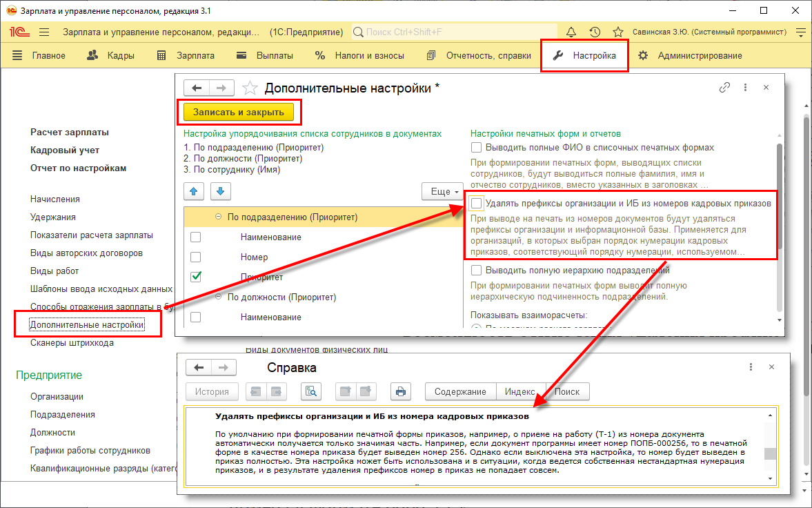Print the Справка help page

[400, 391]
